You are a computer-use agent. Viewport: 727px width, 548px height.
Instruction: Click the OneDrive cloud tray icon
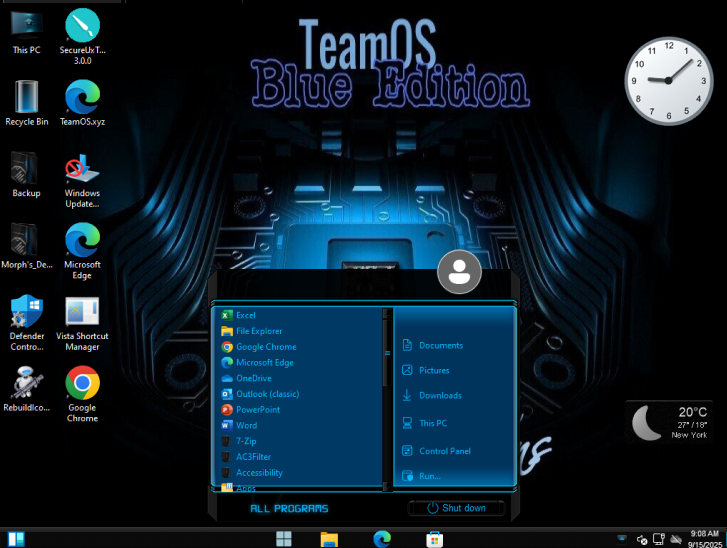(x=676, y=540)
